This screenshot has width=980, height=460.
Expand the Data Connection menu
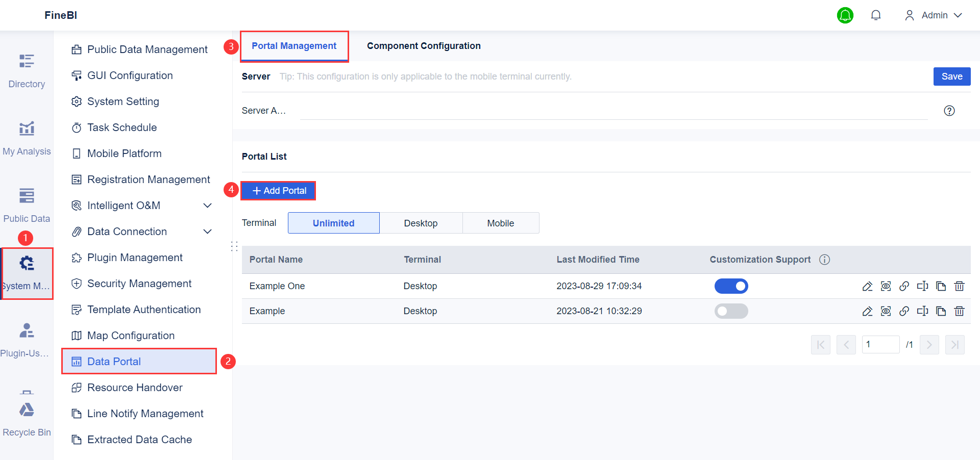141,232
